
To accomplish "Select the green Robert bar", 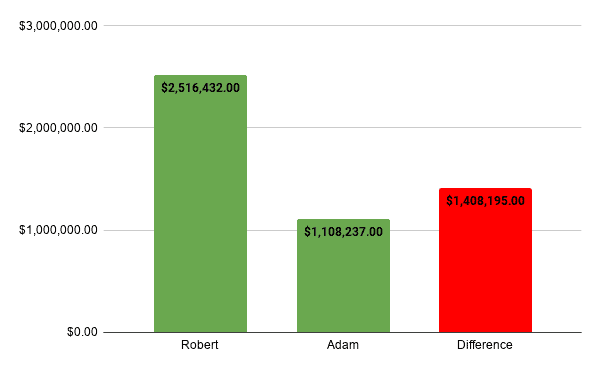I will point(201,203).
